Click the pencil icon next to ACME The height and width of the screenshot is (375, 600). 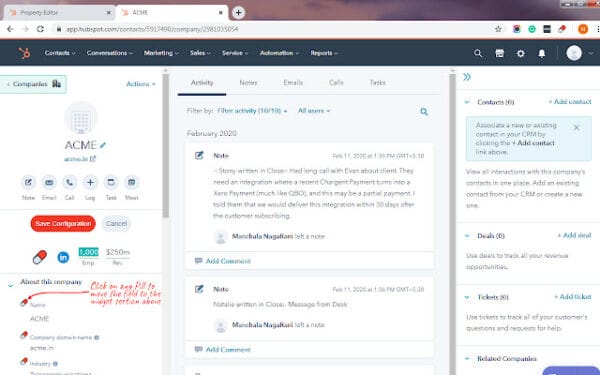(x=103, y=145)
